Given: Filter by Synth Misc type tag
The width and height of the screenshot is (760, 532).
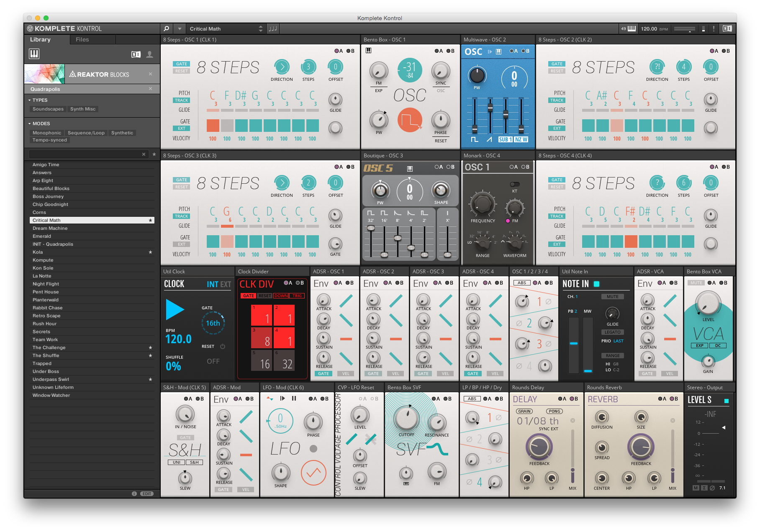Looking at the screenshot, I should [83, 109].
